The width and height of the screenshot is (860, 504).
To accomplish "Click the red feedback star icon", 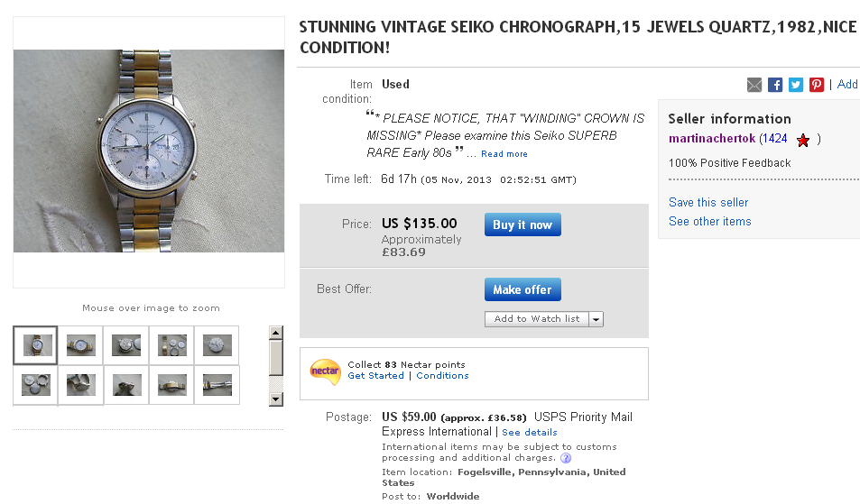I will coord(803,140).
